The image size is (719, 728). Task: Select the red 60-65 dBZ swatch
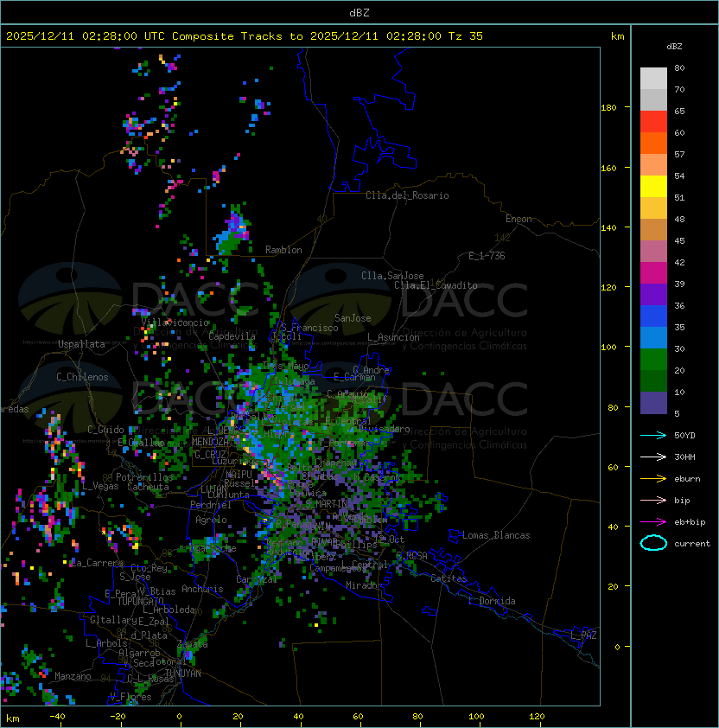coord(653,122)
